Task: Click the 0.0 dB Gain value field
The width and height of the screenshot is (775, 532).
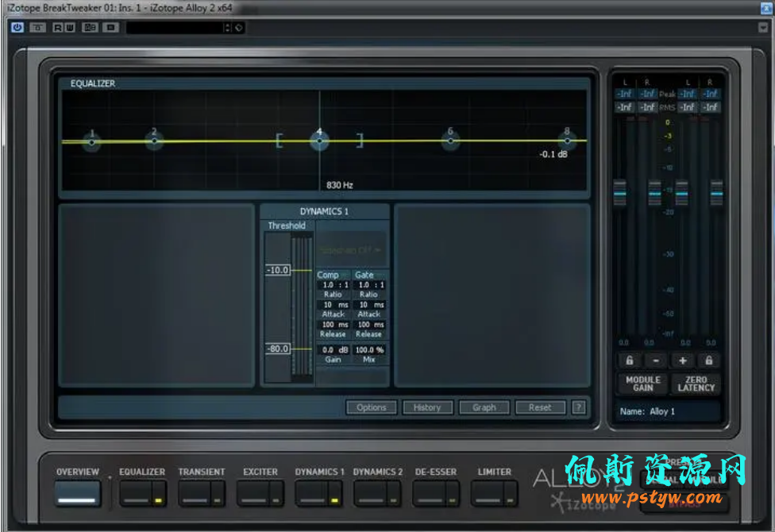Action: point(334,349)
